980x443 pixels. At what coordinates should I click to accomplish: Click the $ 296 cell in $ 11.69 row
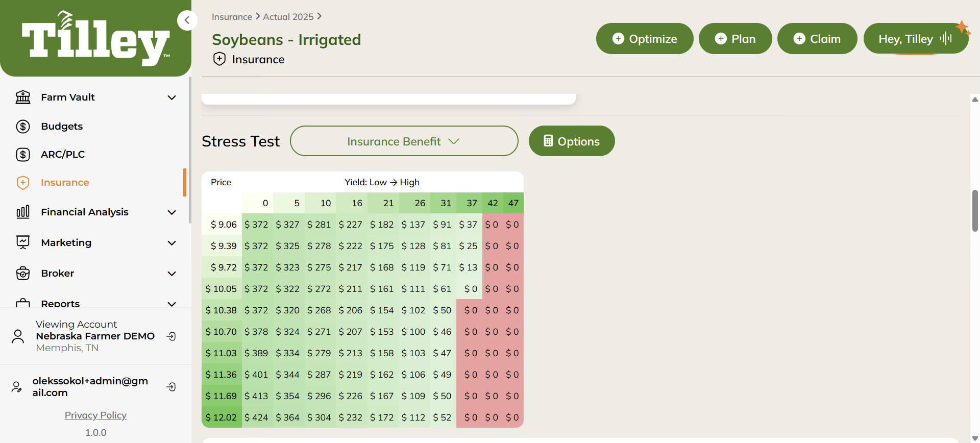click(x=320, y=396)
